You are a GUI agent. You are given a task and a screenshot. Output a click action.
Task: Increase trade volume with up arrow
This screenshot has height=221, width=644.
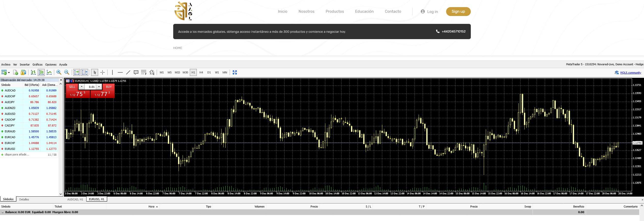click(x=99, y=87)
